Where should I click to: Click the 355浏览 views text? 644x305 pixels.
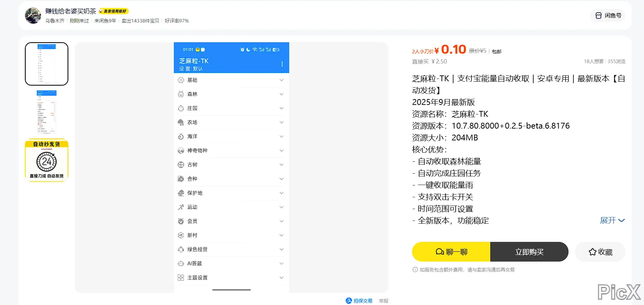pyautogui.click(x=617, y=62)
